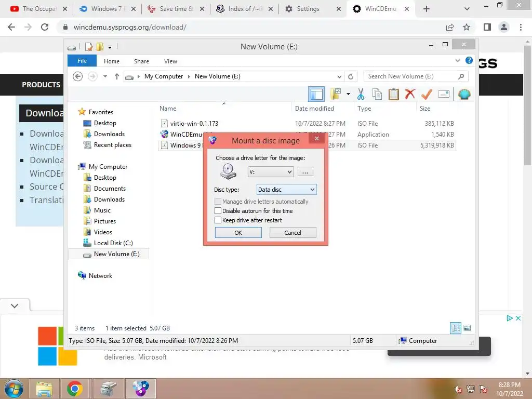Bookmark this page with star icon
Screen dimensions: 532x399
(467, 27)
